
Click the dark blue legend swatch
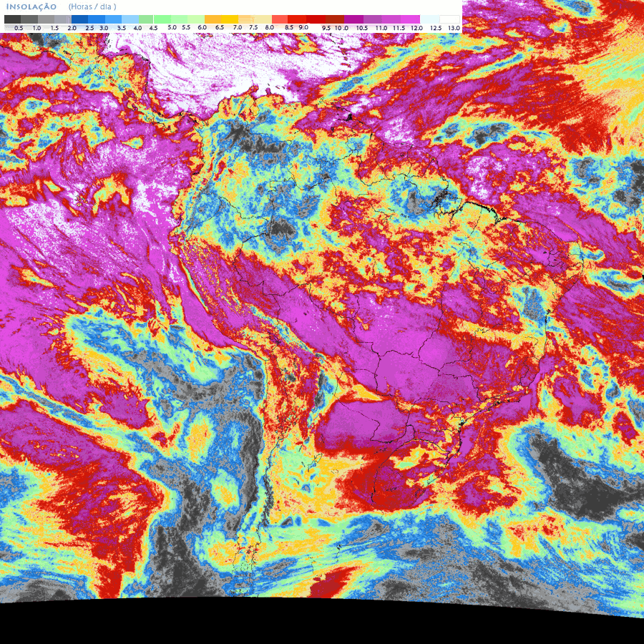tap(79, 19)
